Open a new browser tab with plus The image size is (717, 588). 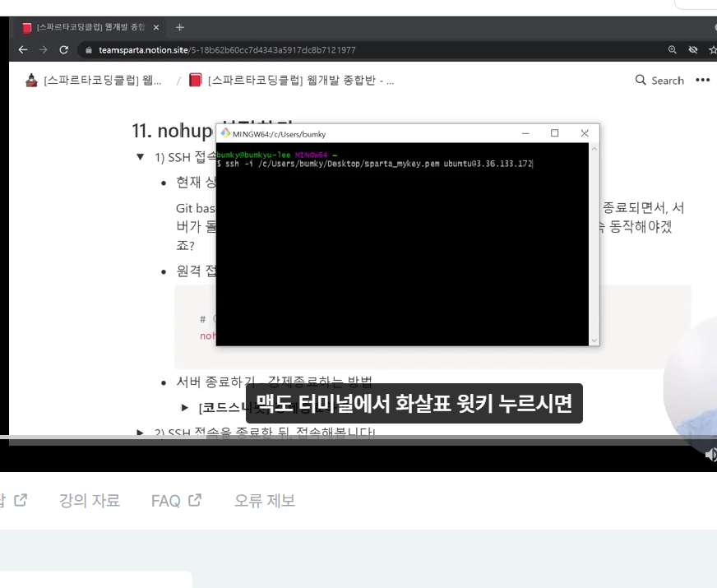click(180, 27)
